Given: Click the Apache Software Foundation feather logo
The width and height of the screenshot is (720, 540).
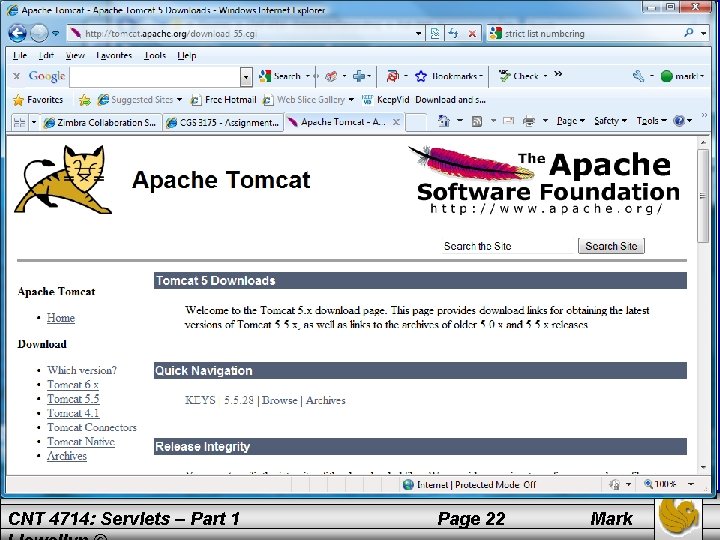Looking at the screenshot, I should pos(545,180).
